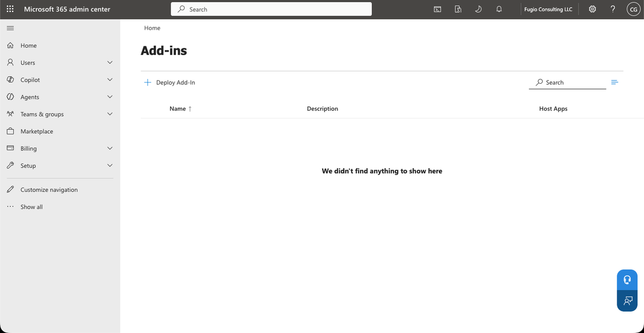Click the Billing card icon
Viewport: 644px width, 333px height.
(10, 149)
